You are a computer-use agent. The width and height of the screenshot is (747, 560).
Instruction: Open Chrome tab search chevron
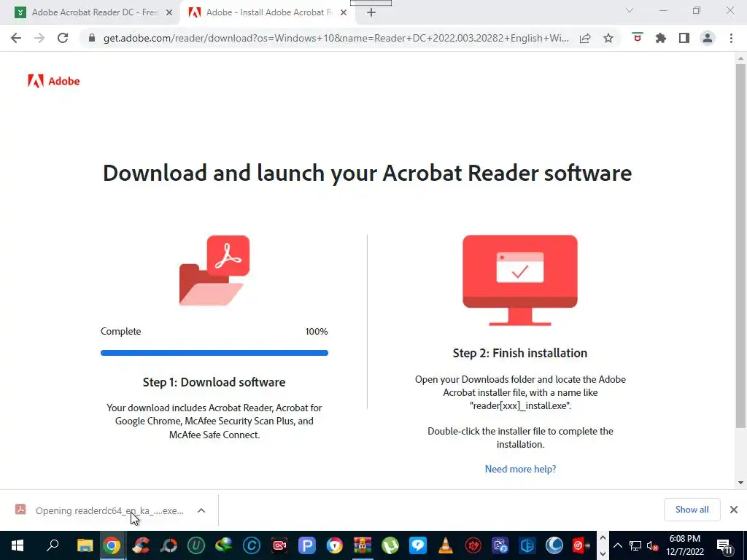point(630,10)
